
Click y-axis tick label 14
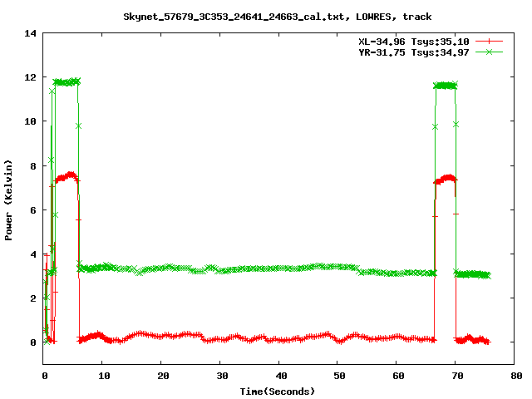click(30, 33)
